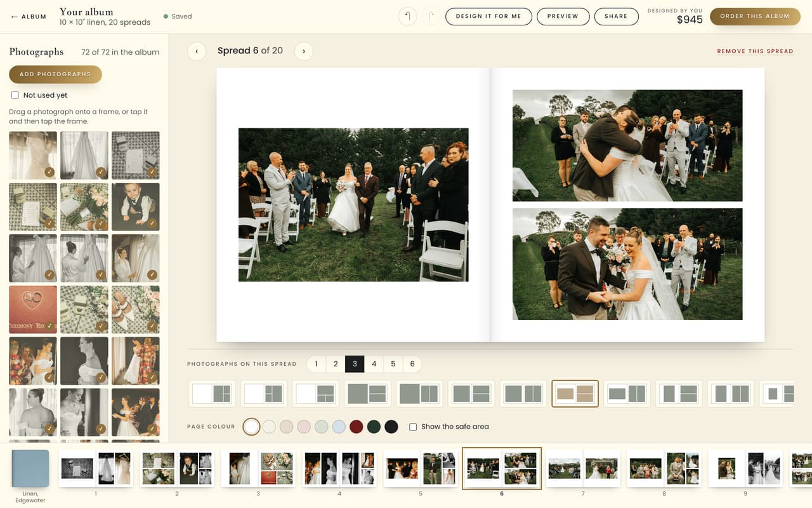The width and height of the screenshot is (812, 508).
Task: Set photographs on this spread to 2
Action: pyautogui.click(x=336, y=364)
